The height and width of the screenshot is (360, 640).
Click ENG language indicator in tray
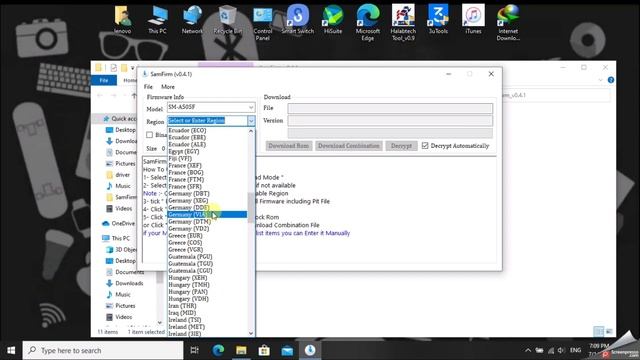click(x=576, y=350)
